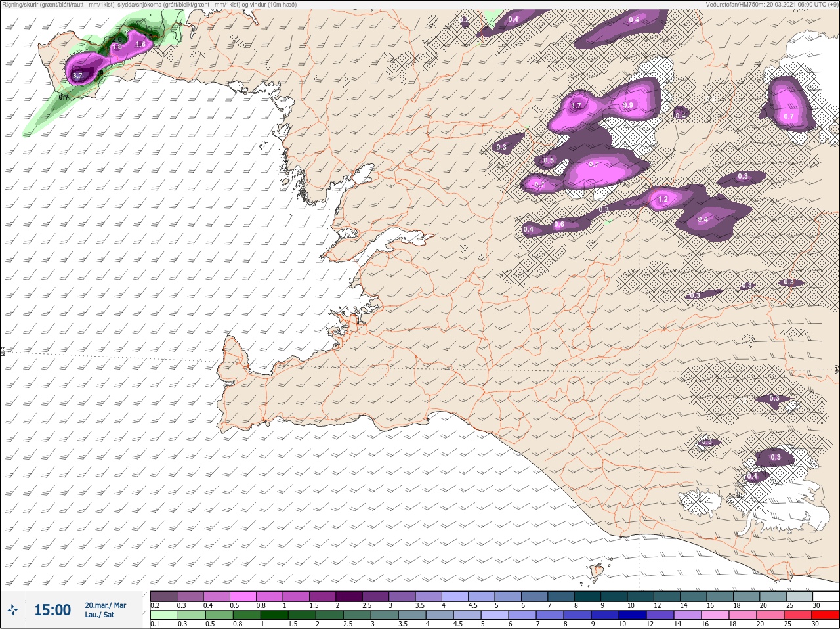Viewport: 840px width, 629px height.
Task: Click the 15:00 forecast time label
Action: coord(52,610)
